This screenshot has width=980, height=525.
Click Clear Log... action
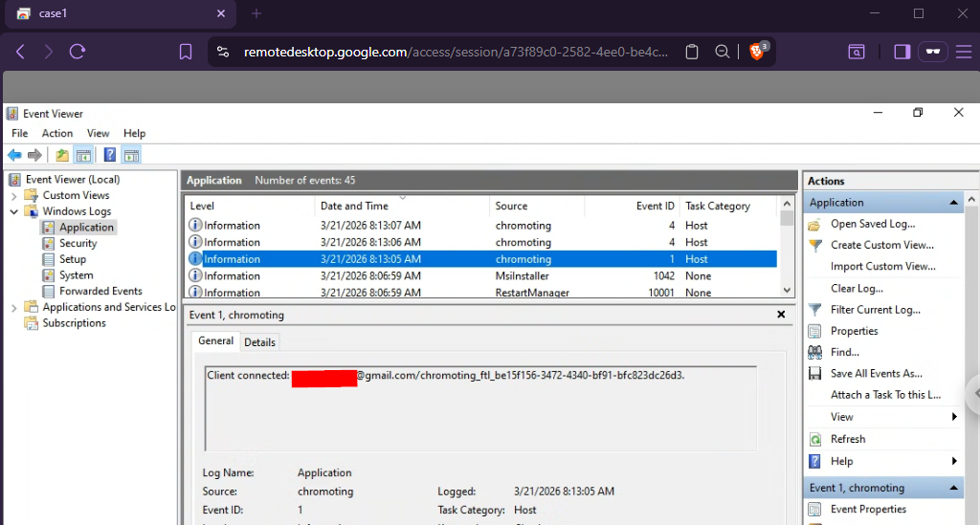click(857, 289)
